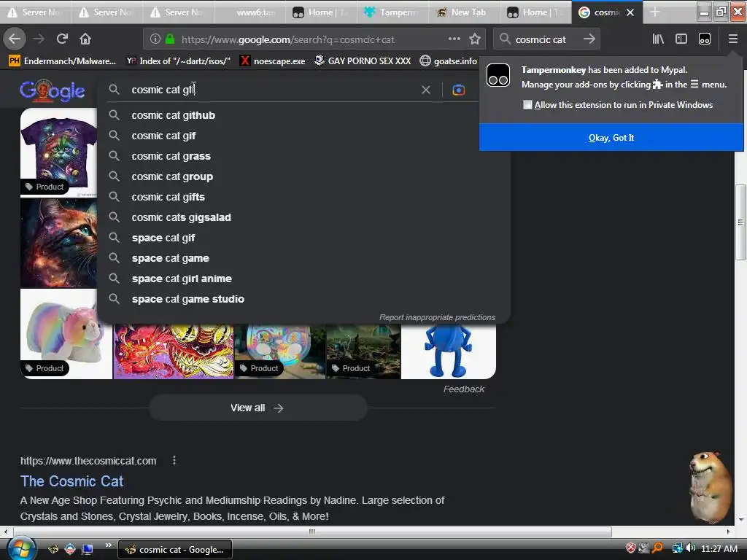Open Endermanch/Malware bookmark
The width and height of the screenshot is (747, 560).
click(x=63, y=61)
